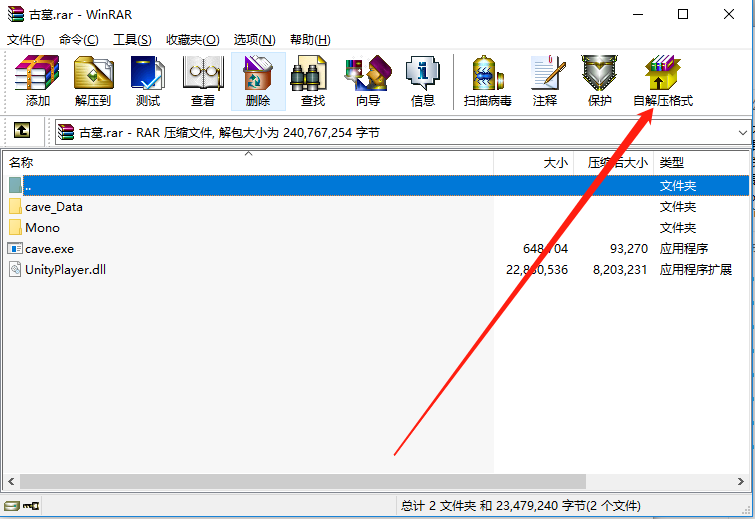This screenshot has width=755, height=519.
Task: Go up one folder level button
Action: pyautogui.click(x=22, y=130)
